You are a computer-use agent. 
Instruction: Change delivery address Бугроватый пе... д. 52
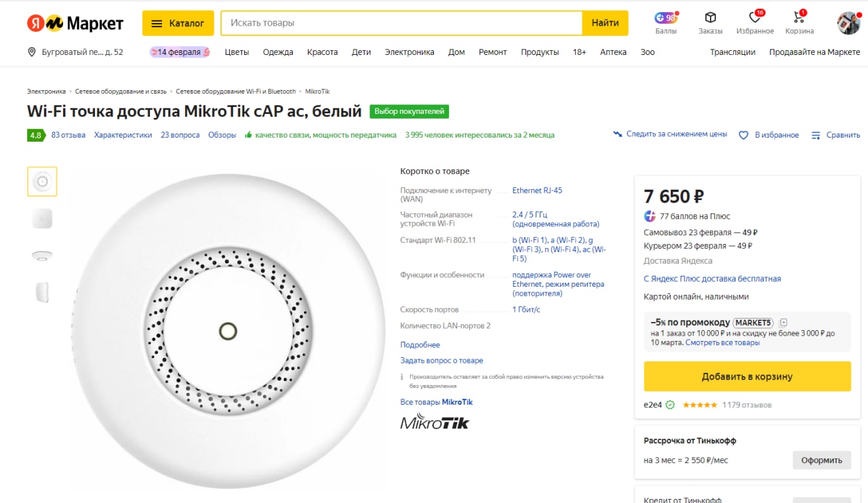tap(83, 52)
